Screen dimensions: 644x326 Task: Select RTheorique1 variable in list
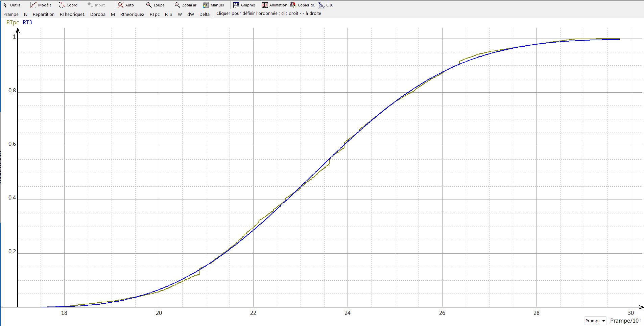click(x=72, y=14)
